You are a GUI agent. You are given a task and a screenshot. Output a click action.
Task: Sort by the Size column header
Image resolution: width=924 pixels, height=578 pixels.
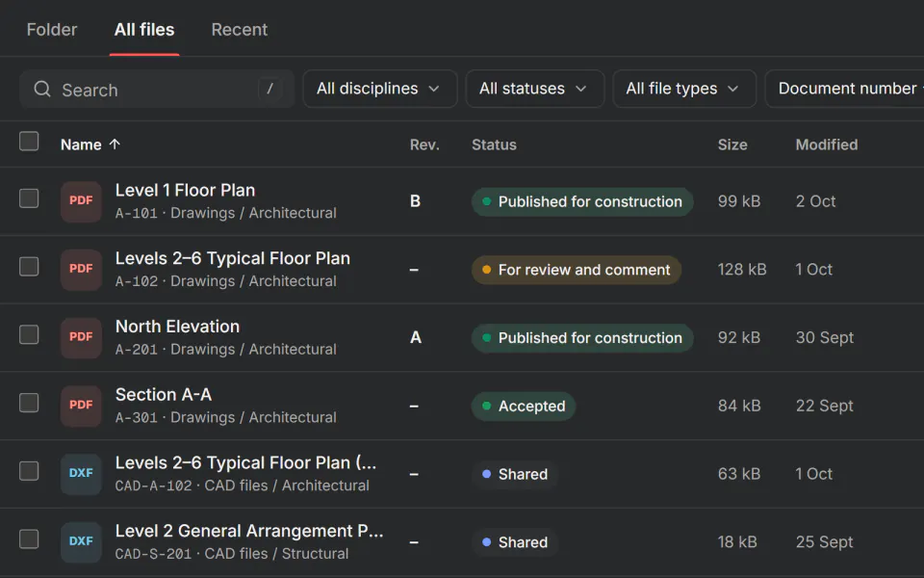[732, 144]
